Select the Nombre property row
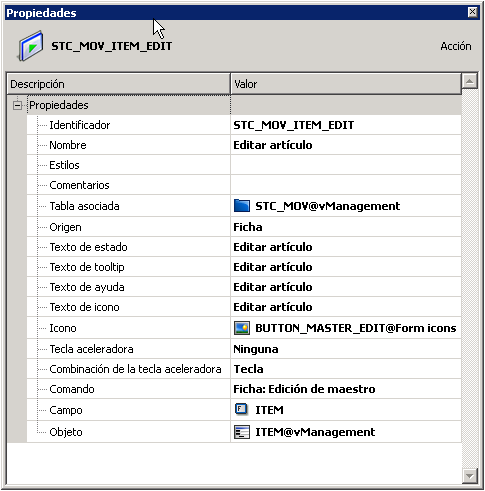 pyautogui.click(x=244, y=145)
